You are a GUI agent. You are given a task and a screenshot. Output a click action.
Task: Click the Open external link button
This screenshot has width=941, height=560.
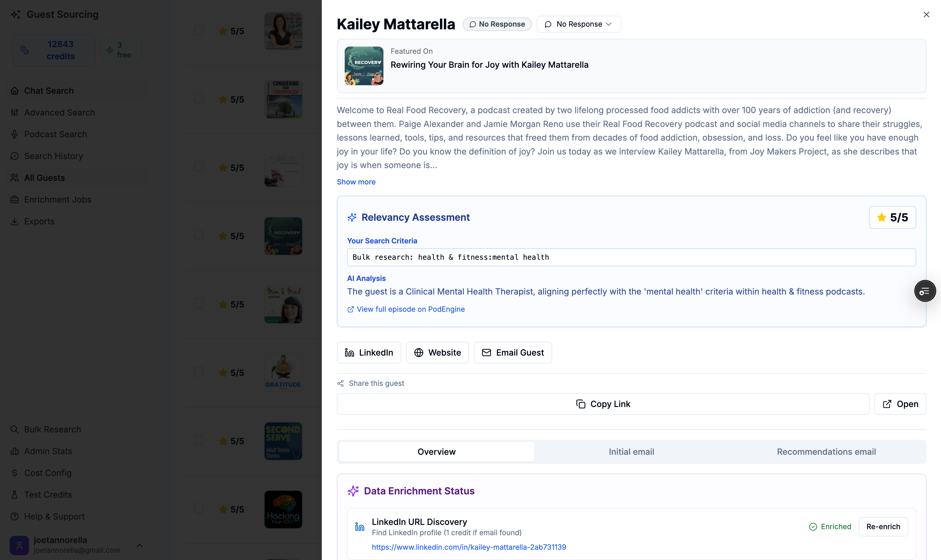coord(900,404)
